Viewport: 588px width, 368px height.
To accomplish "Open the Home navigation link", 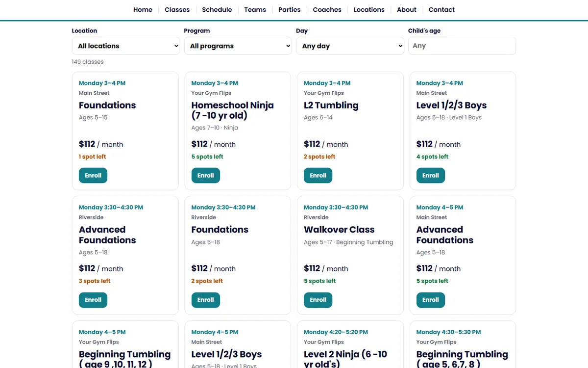I will coord(143,10).
